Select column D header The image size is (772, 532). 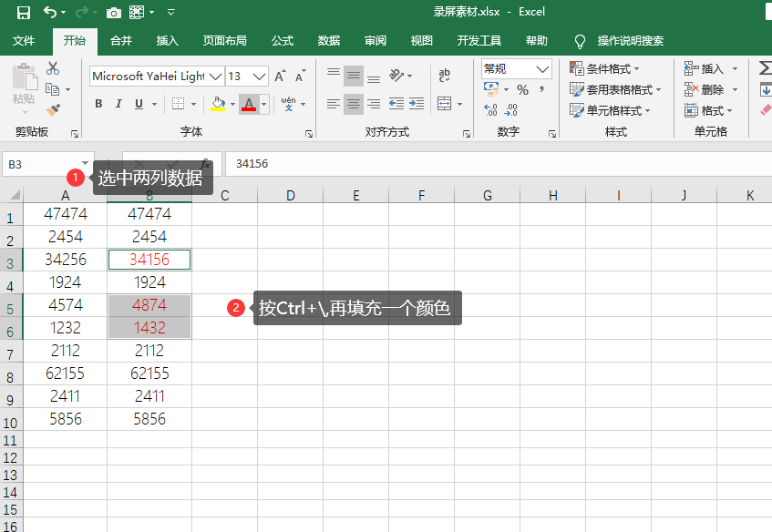(291, 195)
